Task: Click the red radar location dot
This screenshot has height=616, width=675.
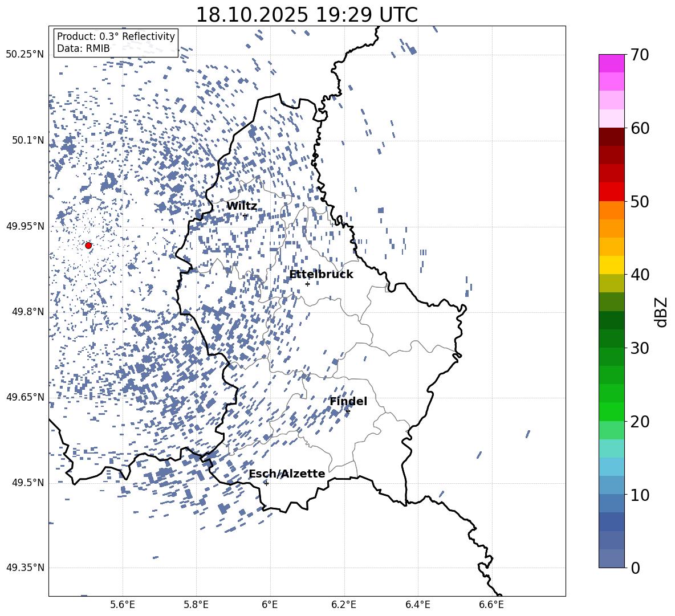Action: point(88,246)
